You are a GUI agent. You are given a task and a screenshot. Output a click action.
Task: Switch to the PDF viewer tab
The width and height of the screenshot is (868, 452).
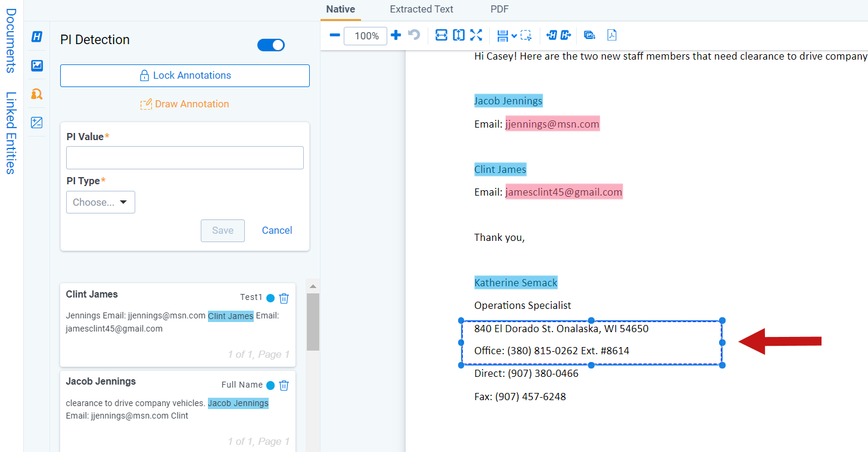(x=499, y=9)
